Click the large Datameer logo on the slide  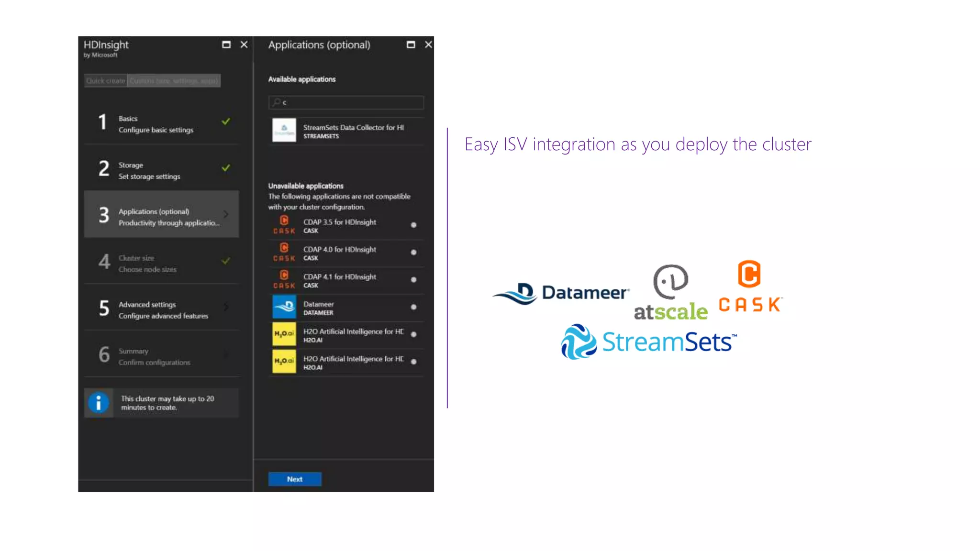561,293
